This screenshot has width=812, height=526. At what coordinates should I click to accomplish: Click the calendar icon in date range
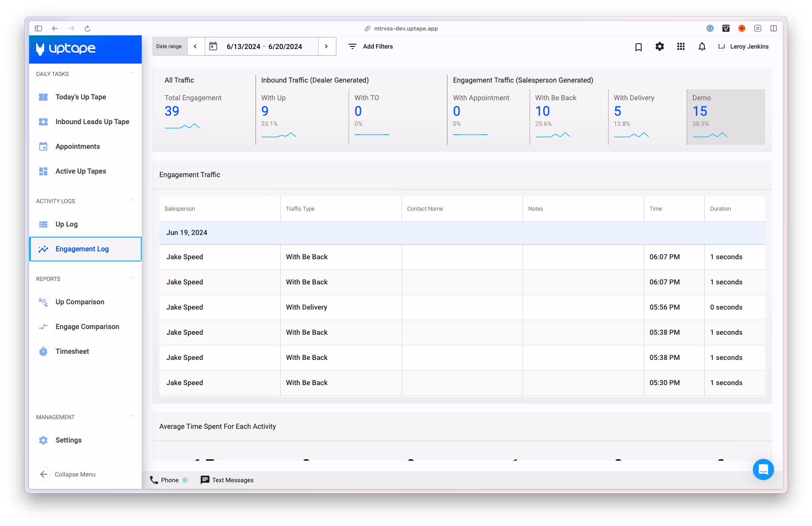pyautogui.click(x=213, y=46)
